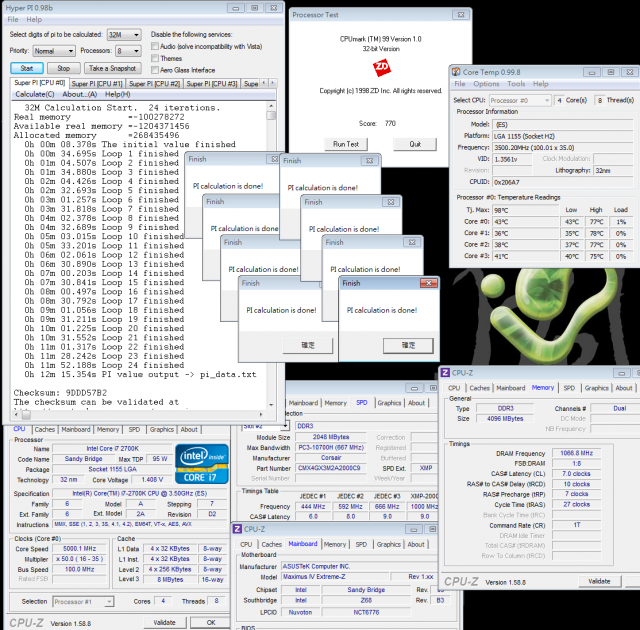
Task: Click Validate in CPU-Z Memory window
Action: point(599,581)
